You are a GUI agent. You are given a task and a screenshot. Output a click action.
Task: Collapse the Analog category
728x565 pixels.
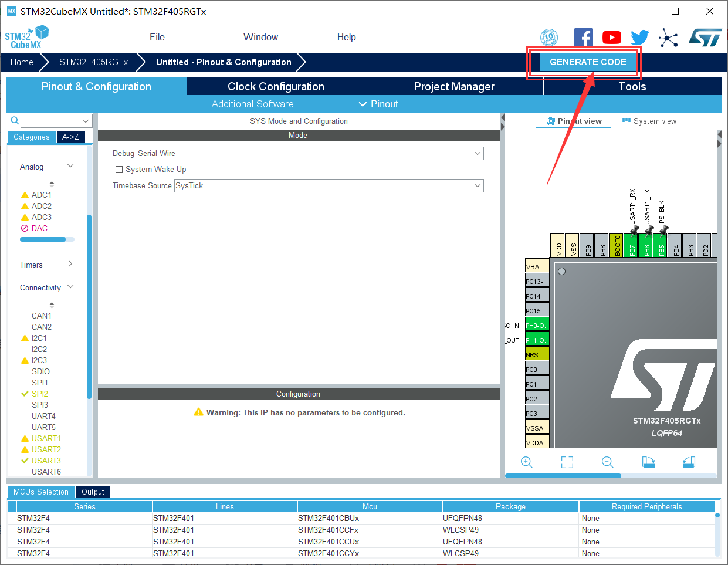(x=70, y=166)
